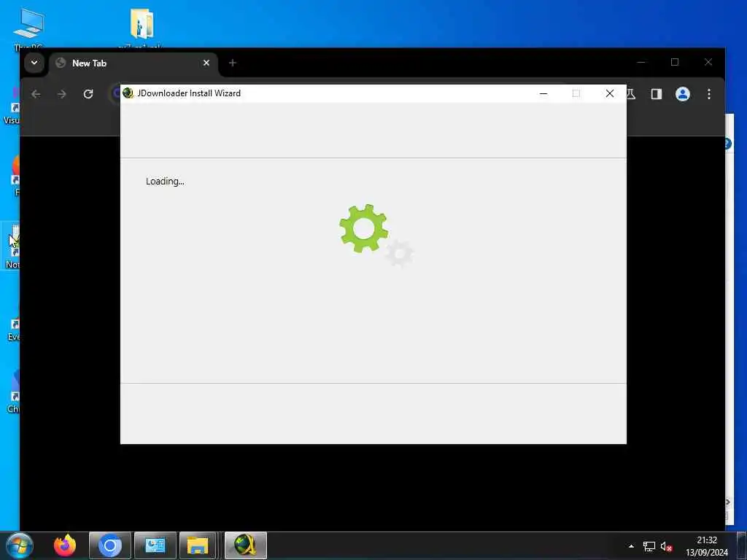
Task: Open the Windows Start menu
Action: pyautogui.click(x=20, y=545)
